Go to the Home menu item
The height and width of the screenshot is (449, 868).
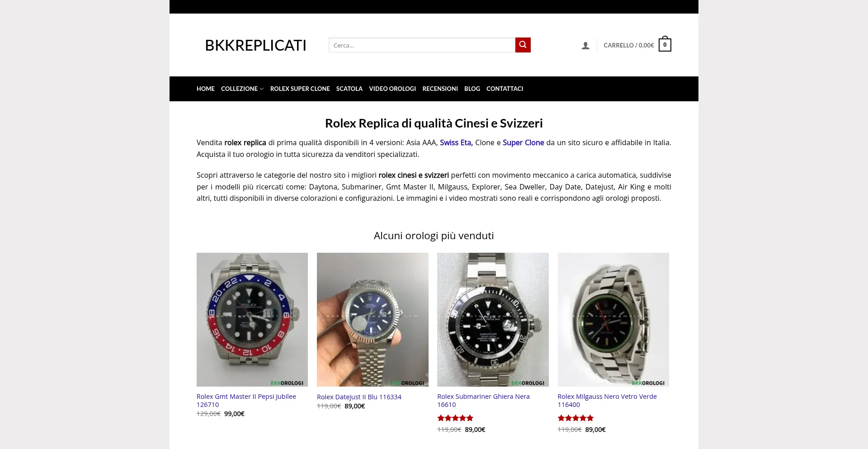tap(206, 89)
